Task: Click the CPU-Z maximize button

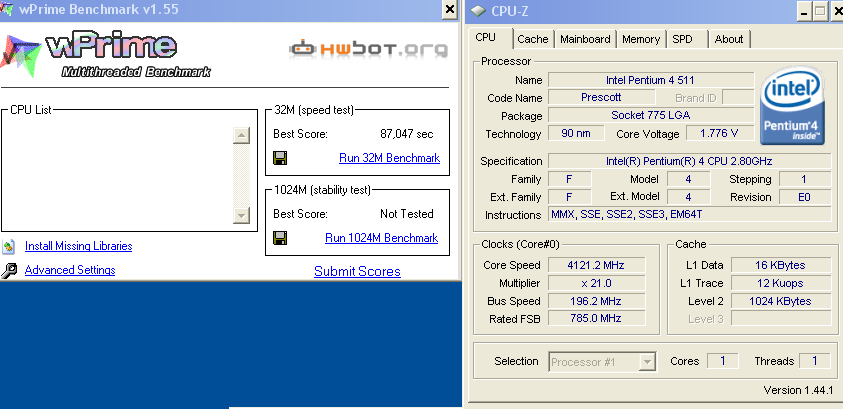Action: tap(820, 12)
